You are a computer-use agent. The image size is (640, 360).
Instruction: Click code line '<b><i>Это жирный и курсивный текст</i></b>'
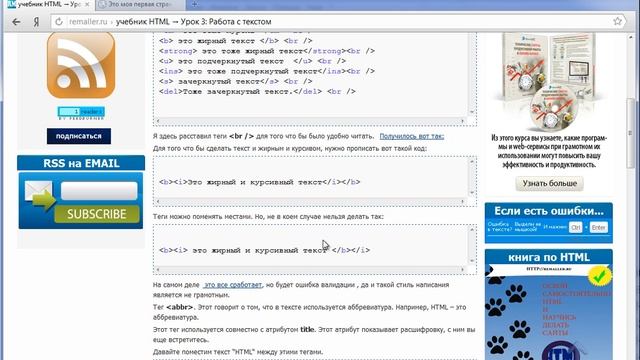260,182
